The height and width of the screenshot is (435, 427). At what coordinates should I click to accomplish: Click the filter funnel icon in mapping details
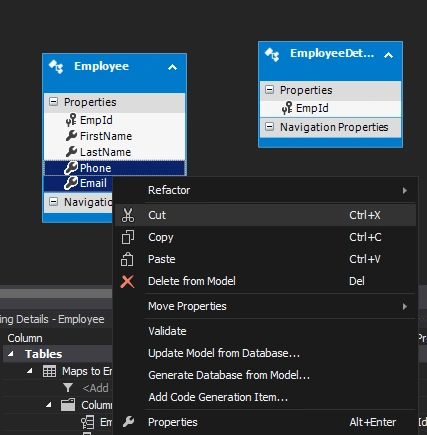[68, 387]
